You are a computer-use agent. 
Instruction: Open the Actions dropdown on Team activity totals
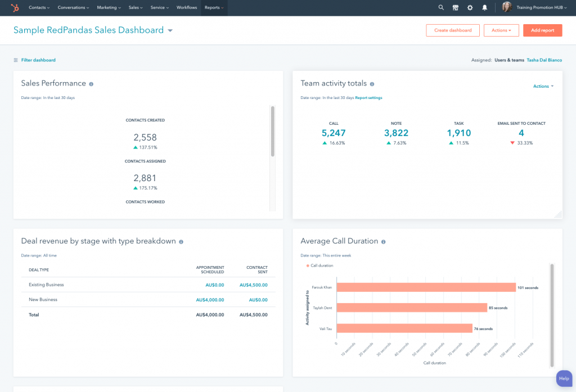542,86
